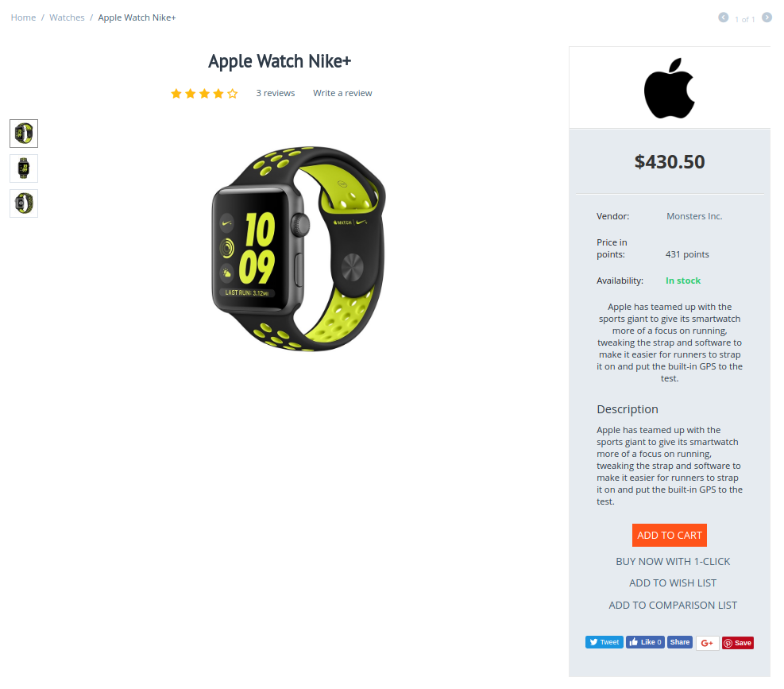Share product via Tweet button
Screen dimensions: 784x689
604,642
